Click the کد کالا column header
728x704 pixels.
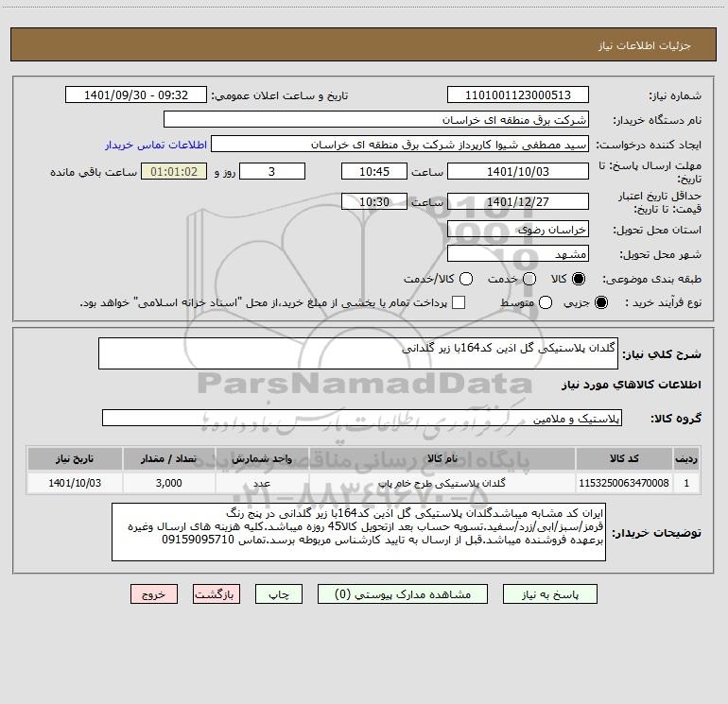click(x=624, y=458)
